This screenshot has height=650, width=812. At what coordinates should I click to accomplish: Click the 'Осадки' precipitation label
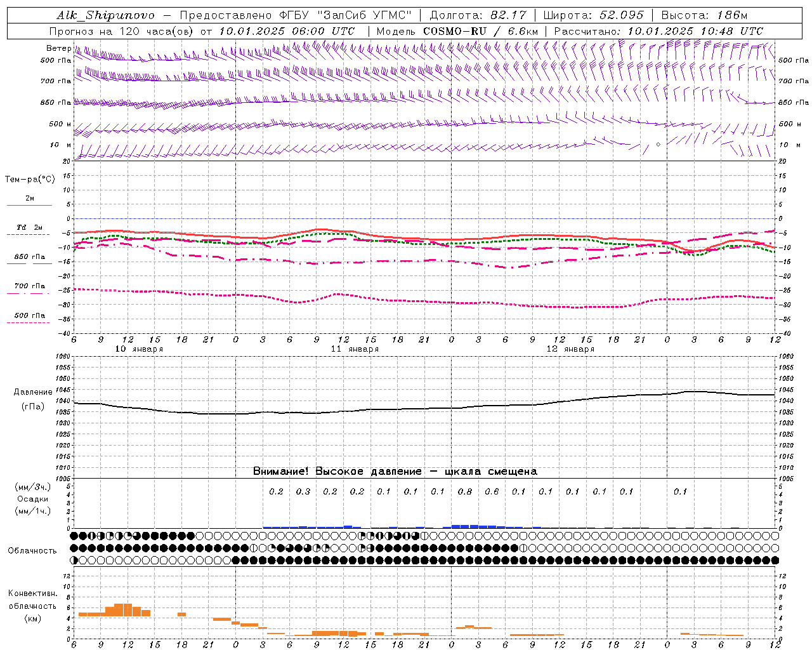(33, 499)
